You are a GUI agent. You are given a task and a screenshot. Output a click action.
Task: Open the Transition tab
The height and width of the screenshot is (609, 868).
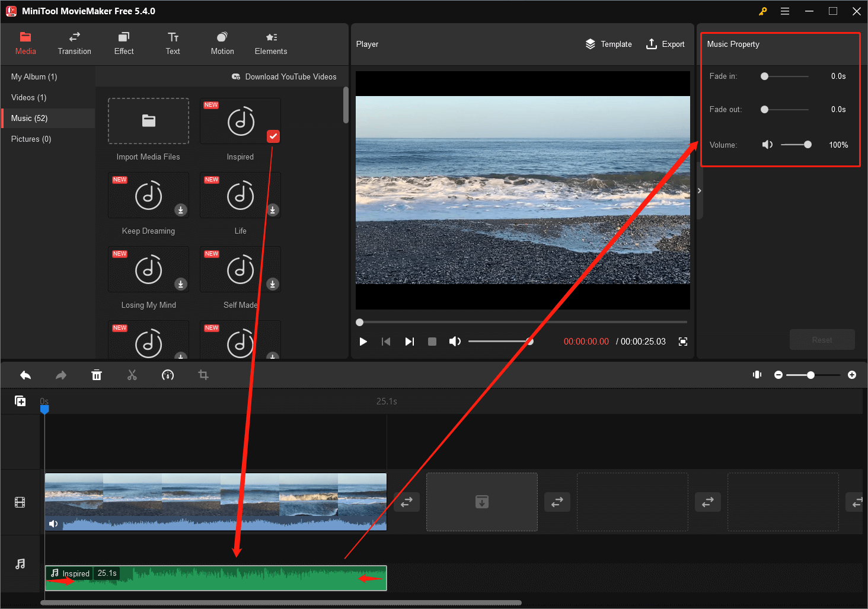pos(75,44)
